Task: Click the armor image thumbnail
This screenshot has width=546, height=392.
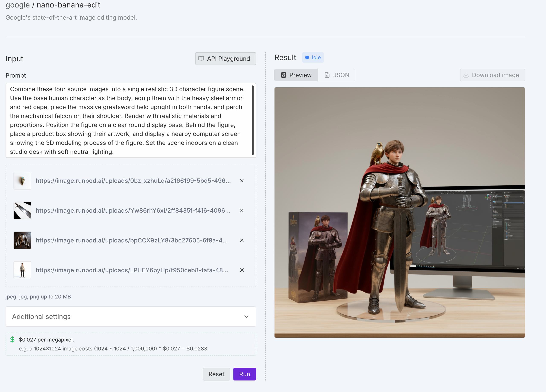Action: point(22,240)
